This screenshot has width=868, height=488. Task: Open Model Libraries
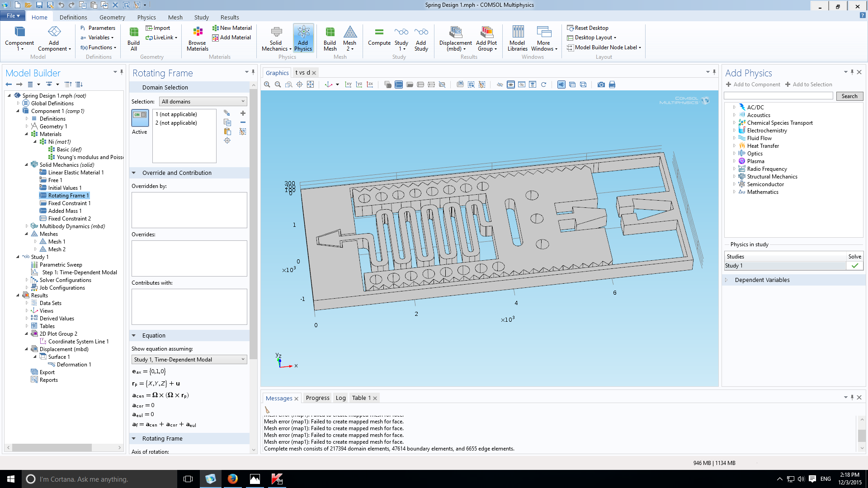pos(517,38)
